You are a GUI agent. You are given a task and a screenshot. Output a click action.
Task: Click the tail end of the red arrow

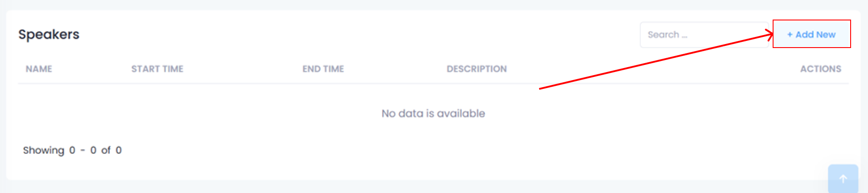[540, 88]
